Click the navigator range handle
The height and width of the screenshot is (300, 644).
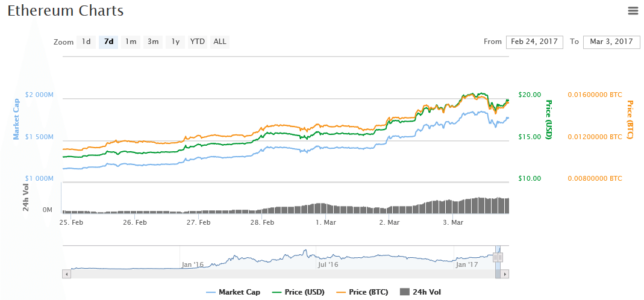pos(498,257)
